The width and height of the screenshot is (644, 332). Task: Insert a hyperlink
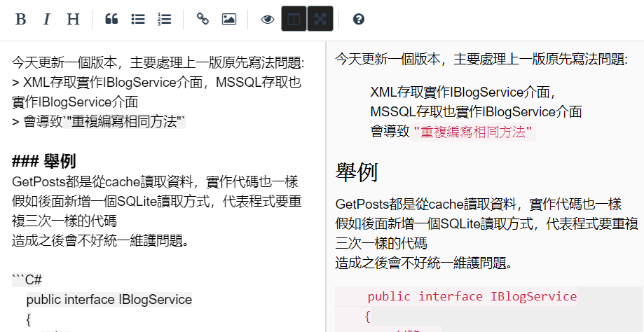(203, 20)
